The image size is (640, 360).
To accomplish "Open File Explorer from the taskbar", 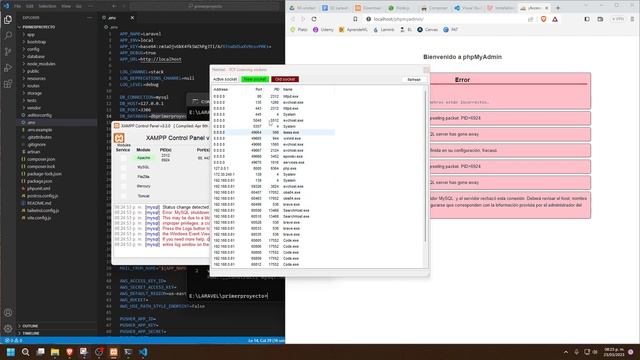I will (55, 352).
